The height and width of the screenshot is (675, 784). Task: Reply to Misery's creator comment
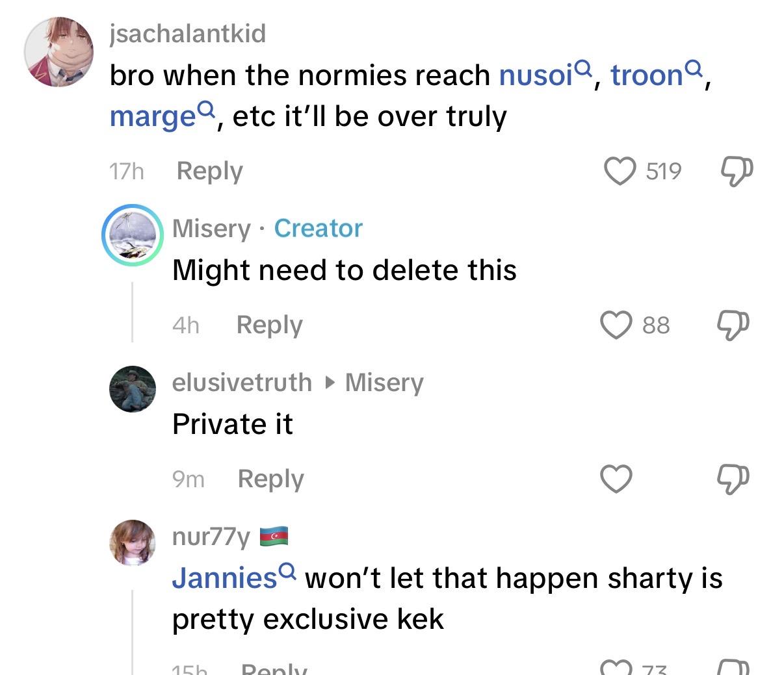(269, 324)
